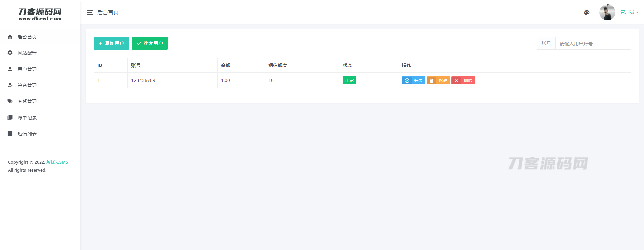
Task: Expand the 管理员 account dropdown
Action: 629,12
